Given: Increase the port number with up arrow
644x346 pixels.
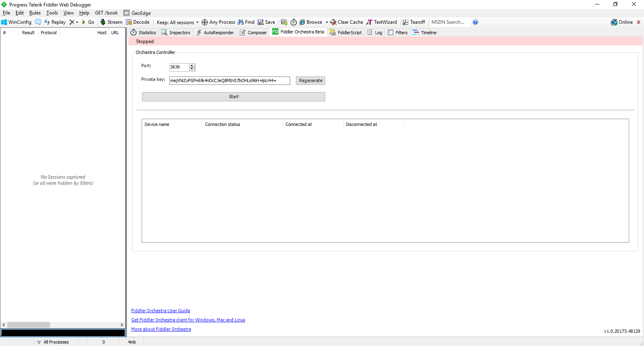Looking at the screenshot, I should [x=192, y=66].
